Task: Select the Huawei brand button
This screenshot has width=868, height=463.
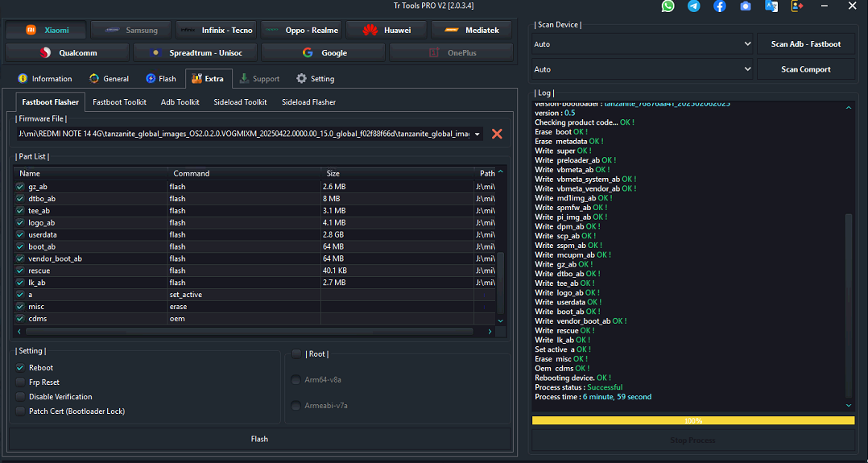Action: (x=386, y=30)
